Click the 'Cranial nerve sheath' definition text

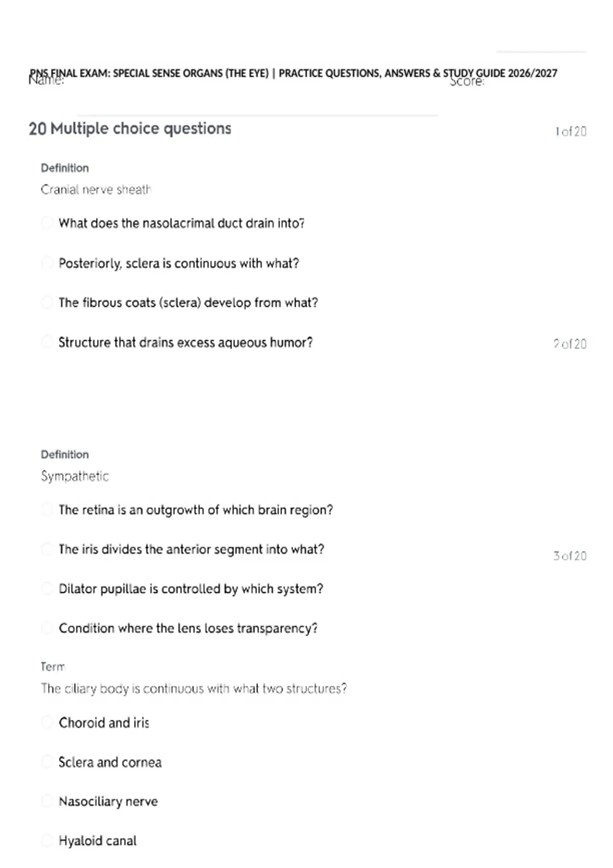(96, 189)
